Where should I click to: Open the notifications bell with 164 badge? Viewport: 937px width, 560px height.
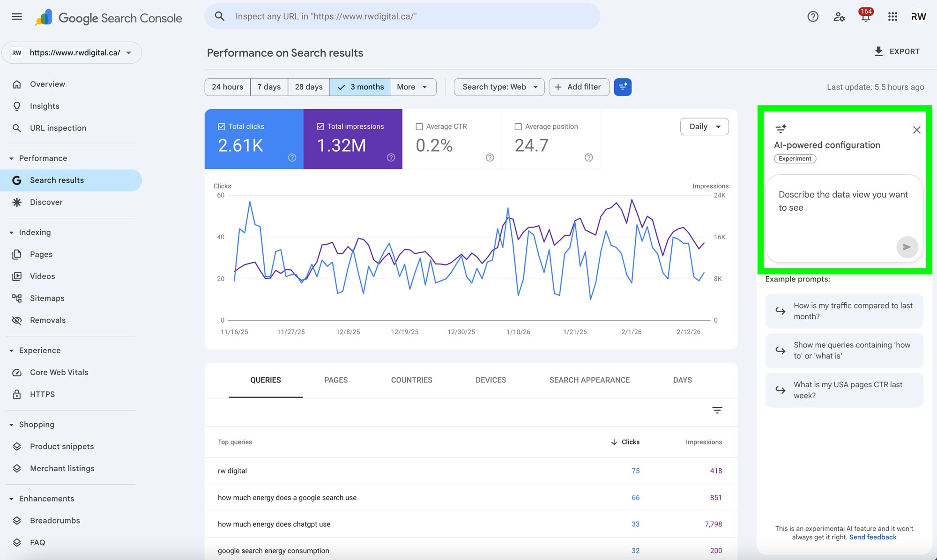tap(865, 17)
